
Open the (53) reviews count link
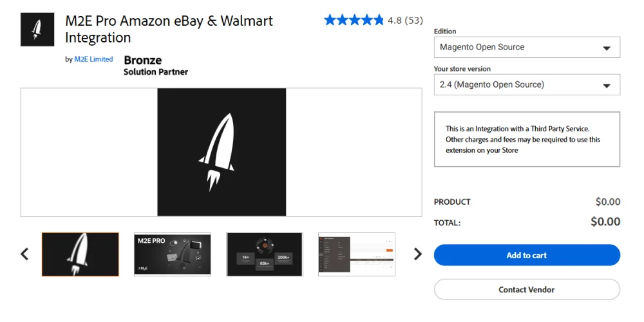tap(414, 21)
